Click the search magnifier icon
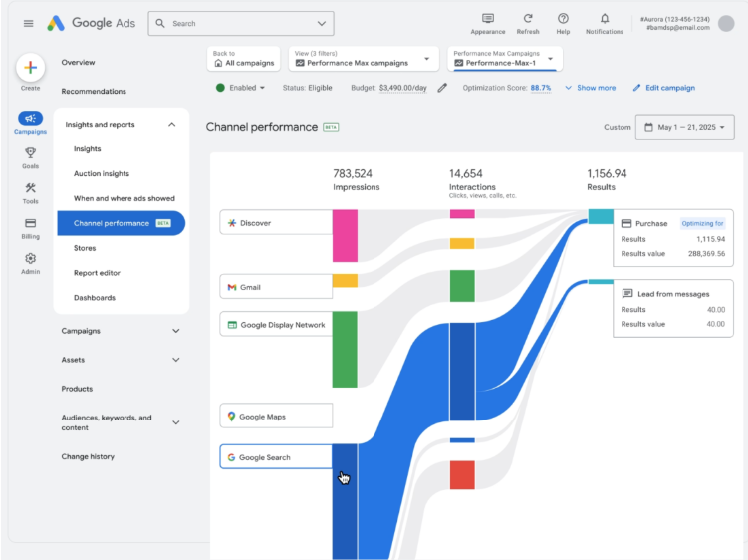Viewport: 748px width, 560px height. click(160, 23)
